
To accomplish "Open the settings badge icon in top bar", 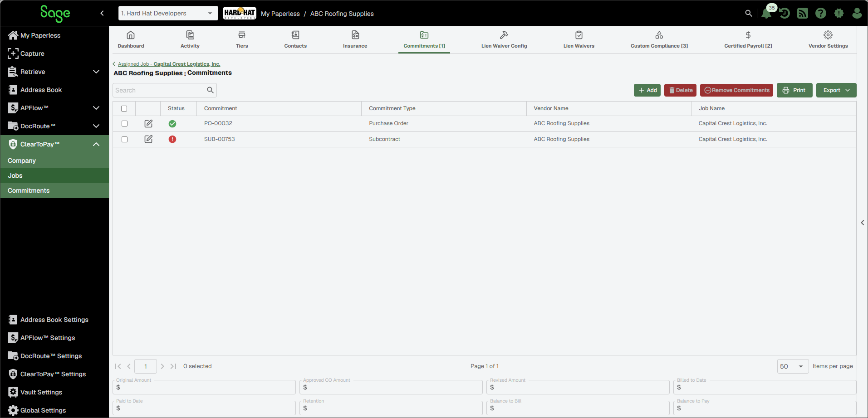I will point(839,13).
